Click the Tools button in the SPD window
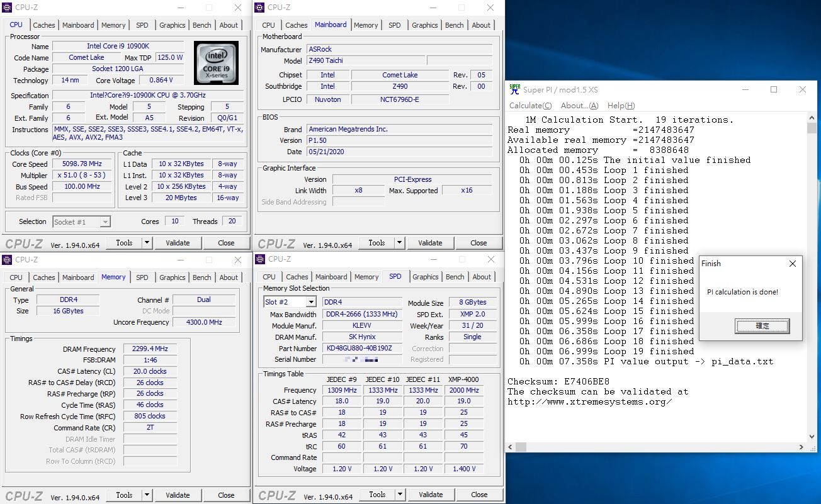This screenshot has width=821, height=504. (377, 495)
